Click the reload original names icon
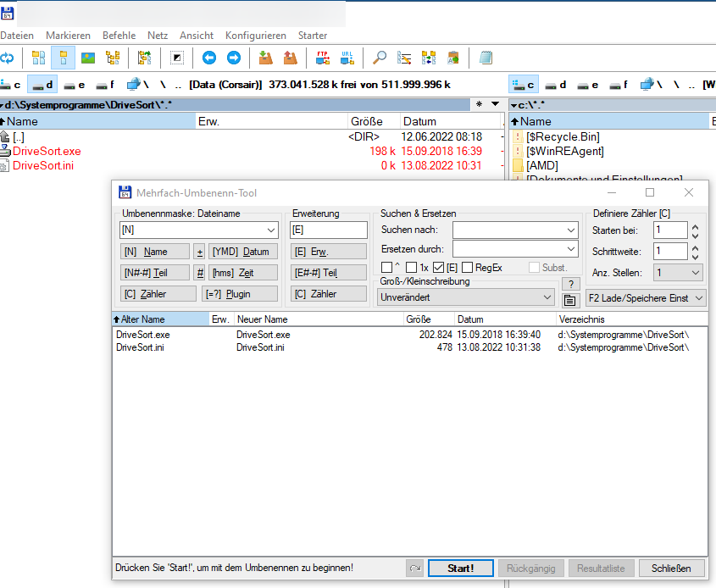Image resolution: width=716 pixels, height=588 pixels. click(x=414, y=569)
